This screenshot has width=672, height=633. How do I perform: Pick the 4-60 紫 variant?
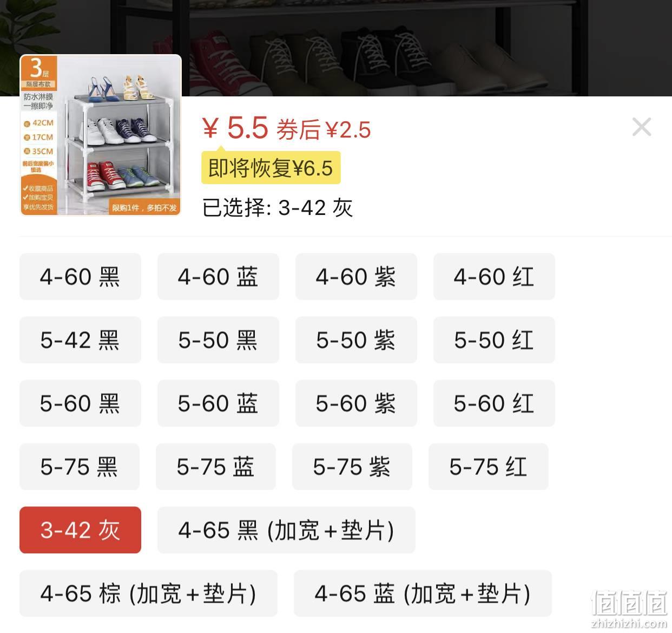356,276
